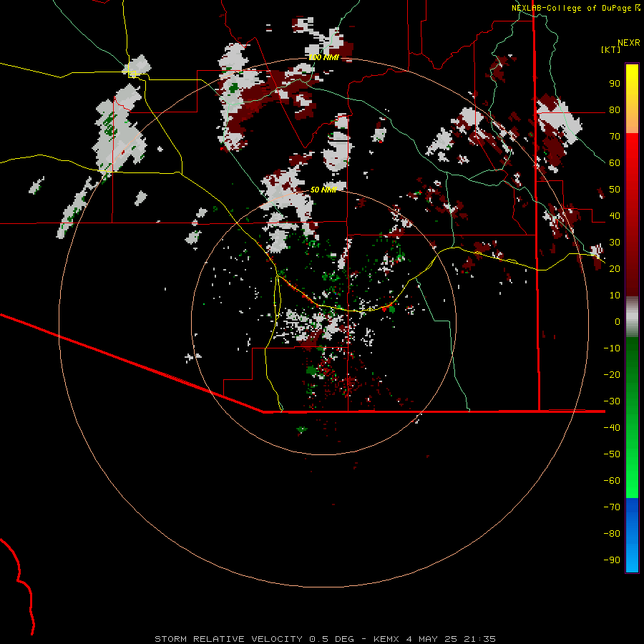Click the [KT] units label
Image resolution: width=644 pixels, height=644 pixels.
click(x=610, y=49)
